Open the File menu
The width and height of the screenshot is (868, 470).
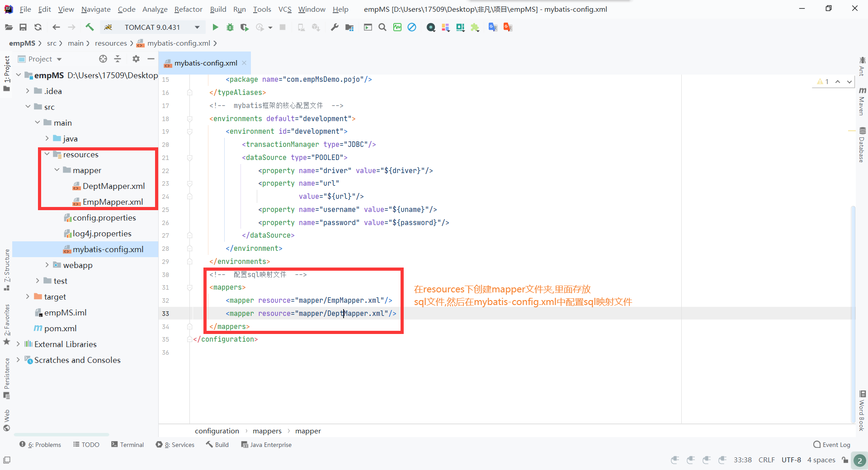pyautogui.click(x=25, y=9)
